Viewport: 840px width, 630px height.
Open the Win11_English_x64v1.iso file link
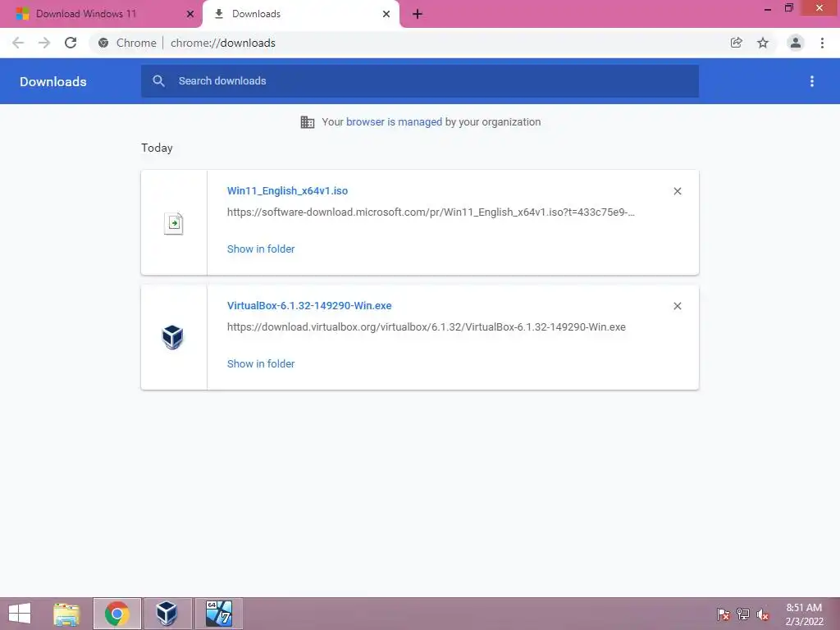tap(287, 190)
